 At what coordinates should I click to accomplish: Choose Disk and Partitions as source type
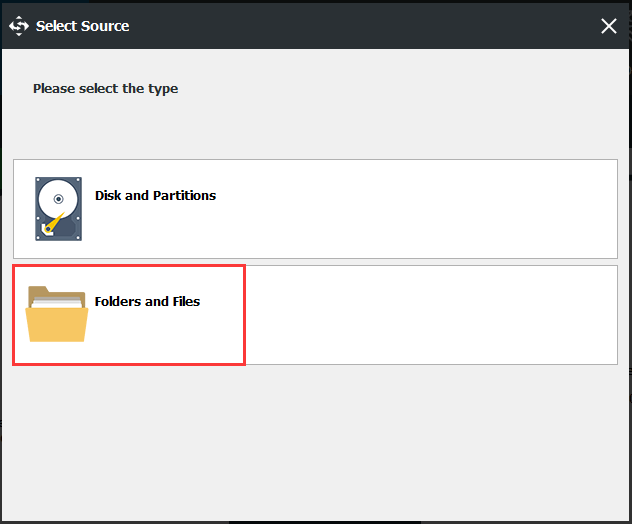pyautogui.click(x=315, y=209)
